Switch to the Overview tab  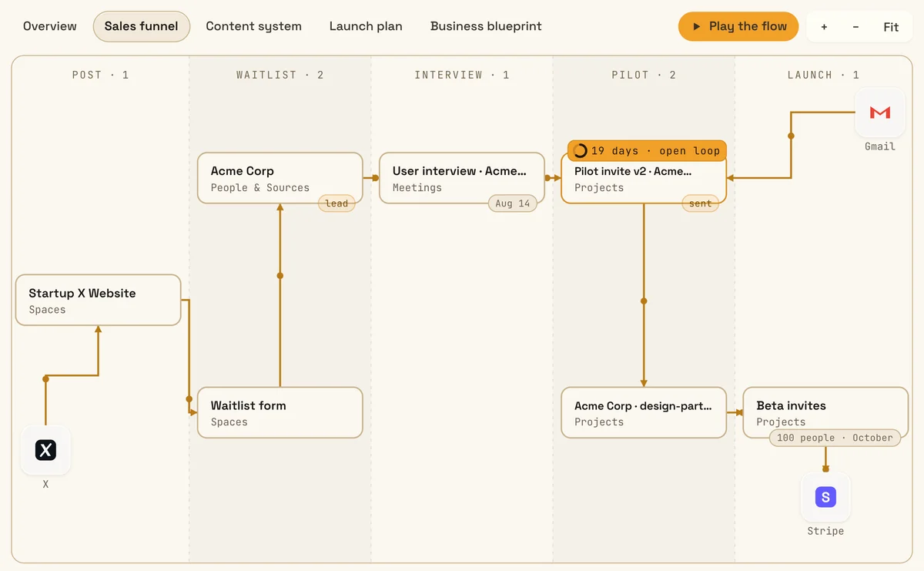(50, 26)
